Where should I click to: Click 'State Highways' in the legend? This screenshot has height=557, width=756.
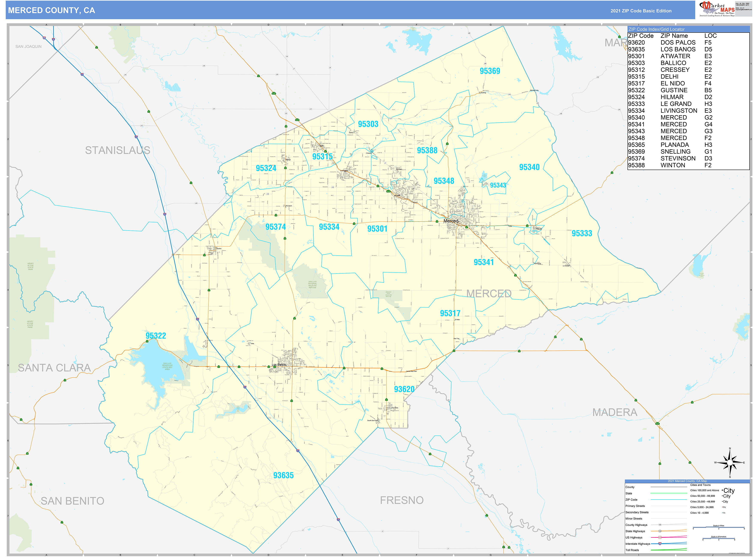click(x=635, y=531)
